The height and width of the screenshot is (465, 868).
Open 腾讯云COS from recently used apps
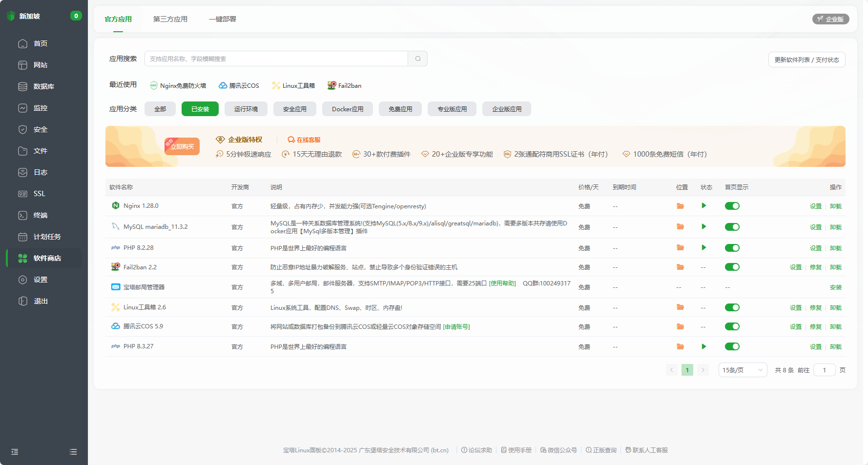coord(239,85)
